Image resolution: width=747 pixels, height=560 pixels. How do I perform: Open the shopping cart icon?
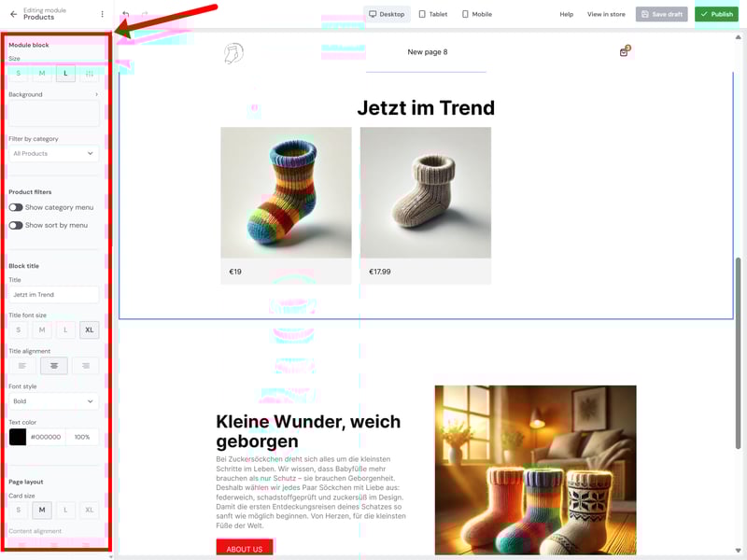click(625, 51)
